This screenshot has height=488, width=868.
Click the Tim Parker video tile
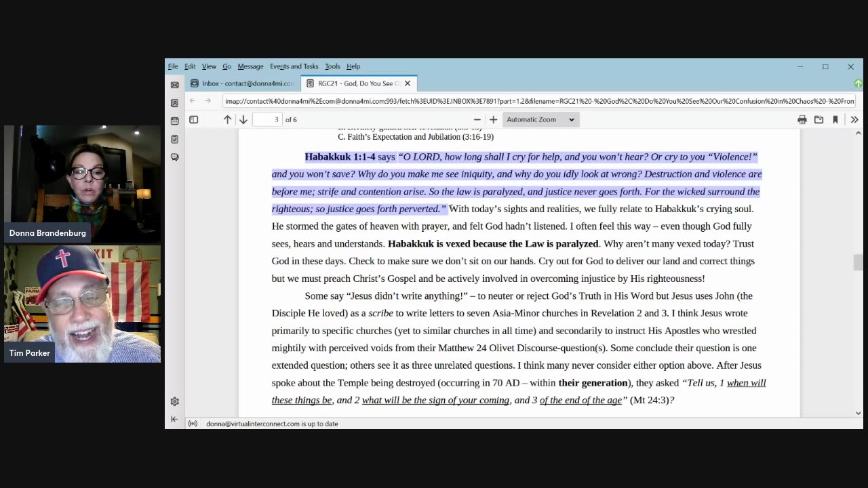(x=82, y=304)
